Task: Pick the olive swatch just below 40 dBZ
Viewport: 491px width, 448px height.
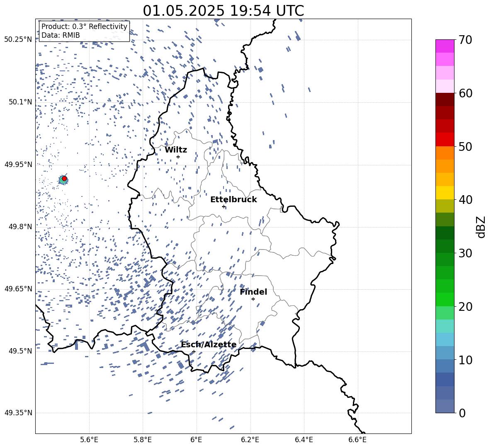Action: (445, 206)
